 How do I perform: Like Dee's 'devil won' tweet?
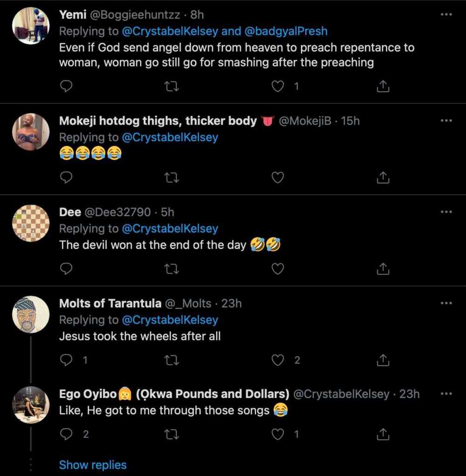tap(278, 268)
